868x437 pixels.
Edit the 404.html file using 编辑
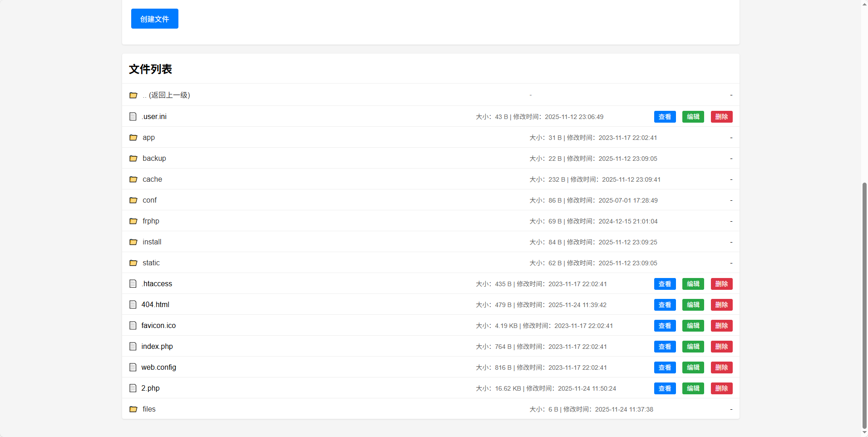693,305
